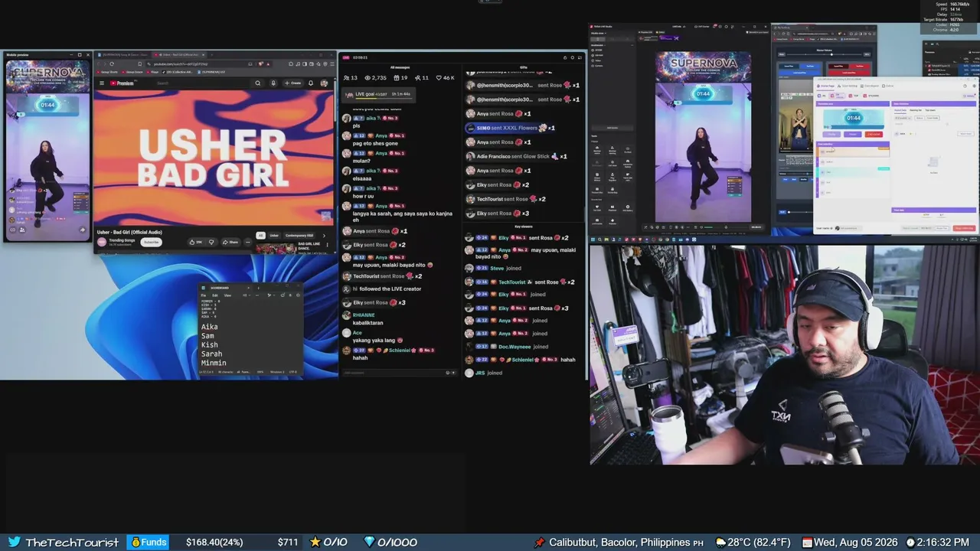Open a new browser tab
Image resolution: width=980 pixels, height=551 pixels.
[x=214, y=54]
